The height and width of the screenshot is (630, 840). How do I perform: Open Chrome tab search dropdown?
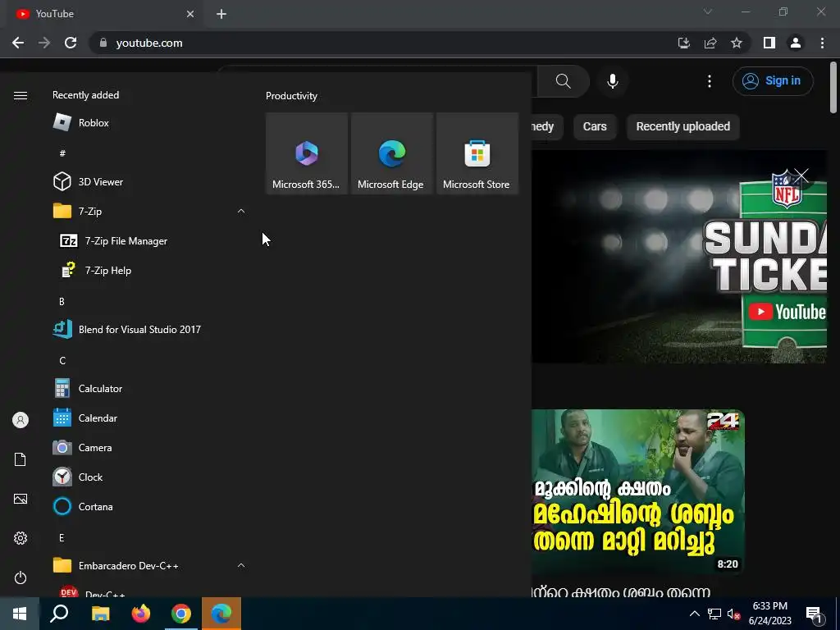(x=708, y=11)
